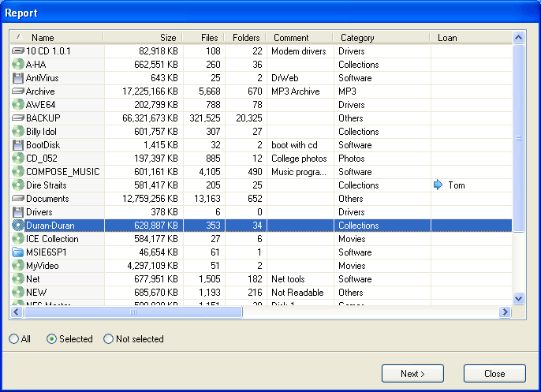The image size is (541, 392).
Task: Click the horizontal scrollbar thumb
Action: (x=132, y=312)
